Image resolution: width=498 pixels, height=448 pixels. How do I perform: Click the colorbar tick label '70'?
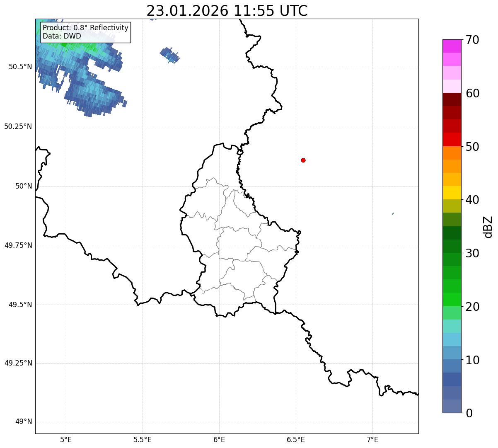[x=472, y=40]
